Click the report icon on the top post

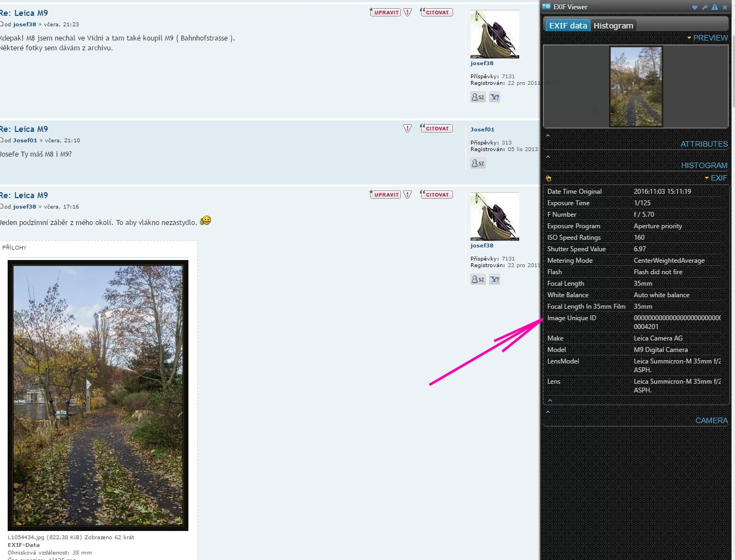point(407,12)
